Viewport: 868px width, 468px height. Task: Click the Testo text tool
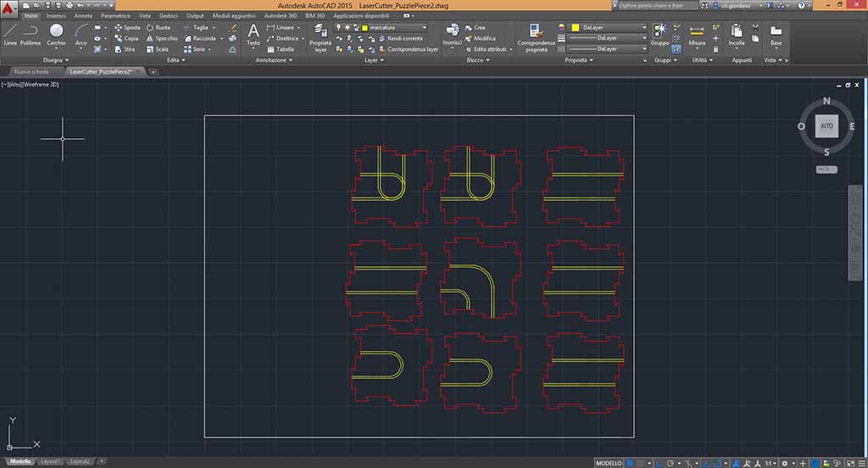click(x=253, y=34)
